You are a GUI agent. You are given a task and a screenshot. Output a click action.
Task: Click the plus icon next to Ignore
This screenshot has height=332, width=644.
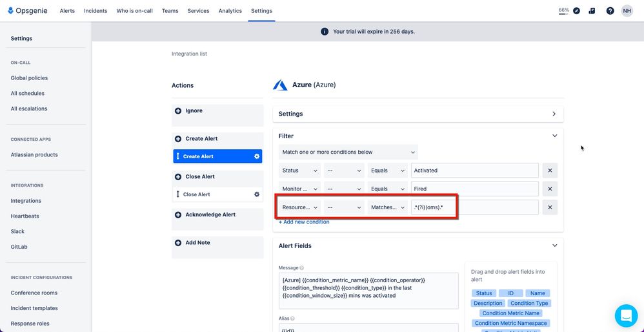[x=178, y=111]
